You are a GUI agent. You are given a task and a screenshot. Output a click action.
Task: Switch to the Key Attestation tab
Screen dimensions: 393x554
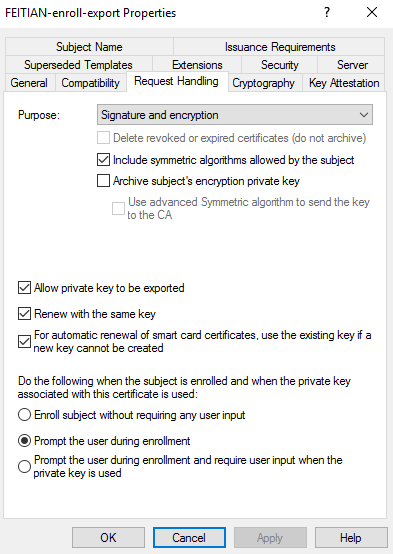click(x=344, y=83)
